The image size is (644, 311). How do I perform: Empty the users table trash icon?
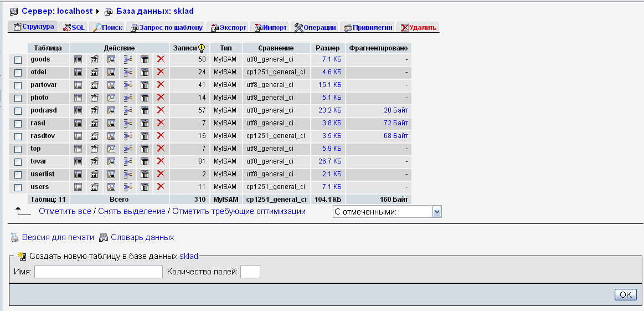click(x=145, y=187)
